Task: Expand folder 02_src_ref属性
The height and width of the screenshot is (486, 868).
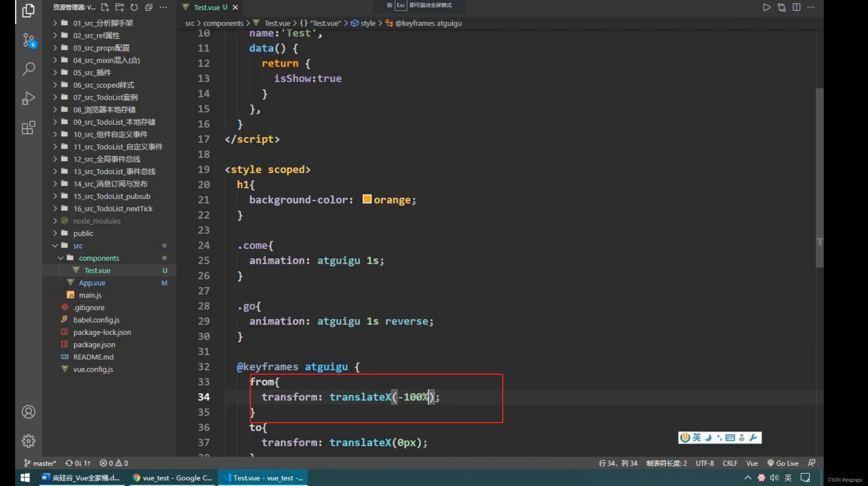Action: (x=109, y=35)
